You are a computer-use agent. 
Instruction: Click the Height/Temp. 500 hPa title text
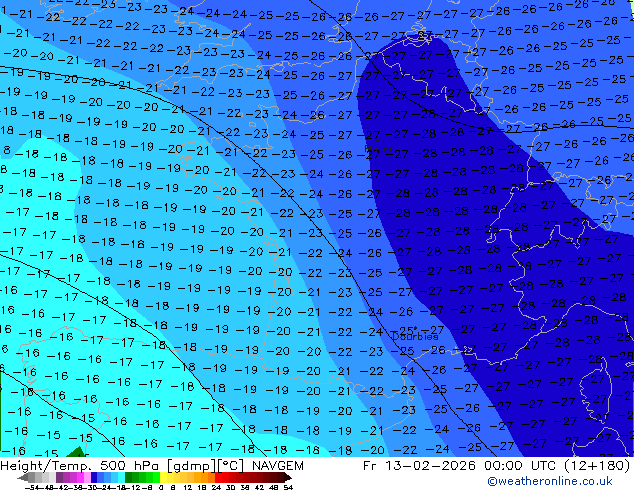point(81,466)
